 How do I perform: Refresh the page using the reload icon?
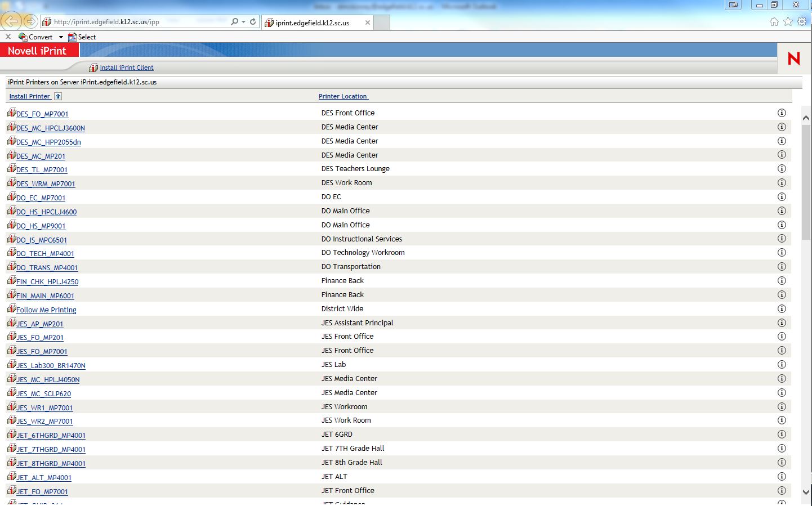tap(253, 22)
